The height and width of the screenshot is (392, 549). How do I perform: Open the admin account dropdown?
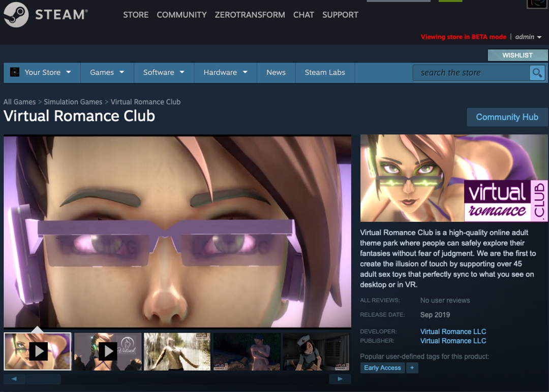point(528,37)
